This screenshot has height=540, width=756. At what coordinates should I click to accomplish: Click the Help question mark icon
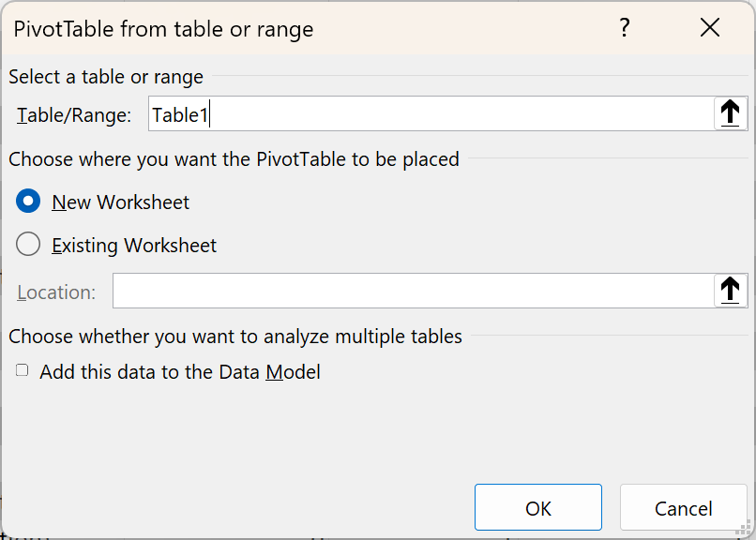[x=624, y=28]
